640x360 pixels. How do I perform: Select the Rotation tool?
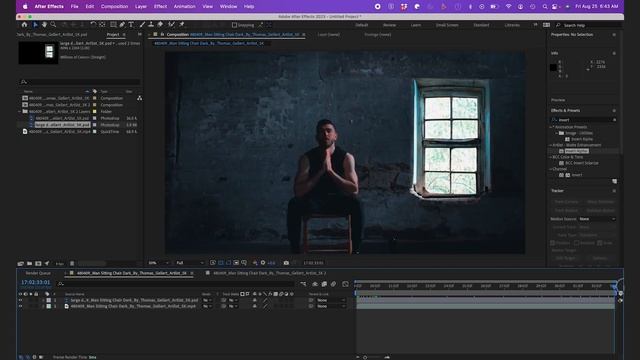point(93,25)
